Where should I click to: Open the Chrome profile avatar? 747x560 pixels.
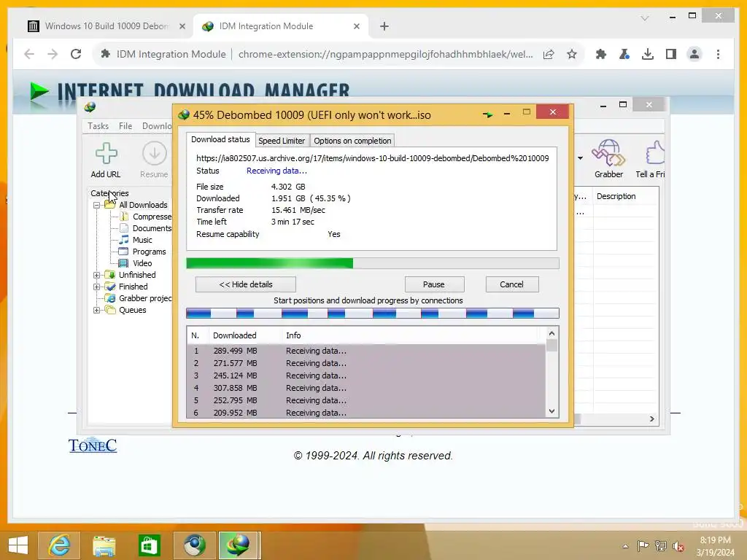(694, 54)
